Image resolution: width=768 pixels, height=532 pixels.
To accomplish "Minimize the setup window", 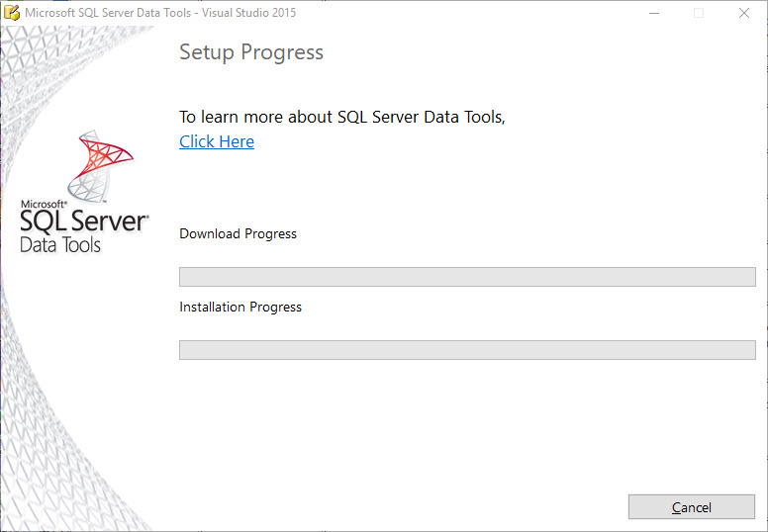I will [x=653, y=13].
